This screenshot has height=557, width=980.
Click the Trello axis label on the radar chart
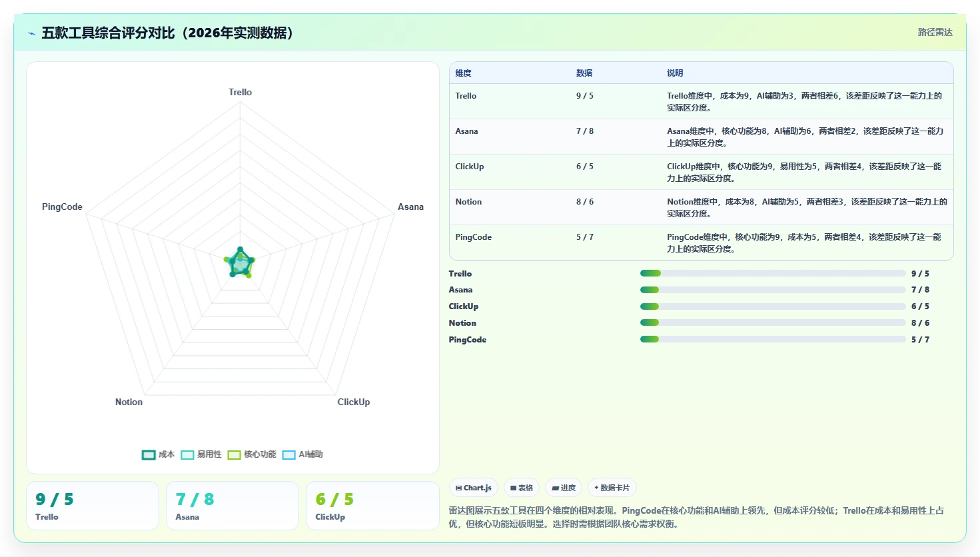click(x=240, y=93)
